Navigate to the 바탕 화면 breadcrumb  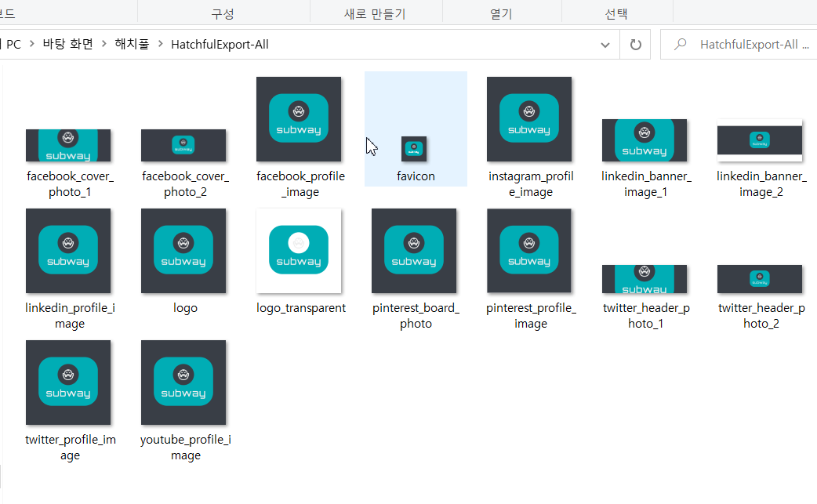(x=67, y=44)
